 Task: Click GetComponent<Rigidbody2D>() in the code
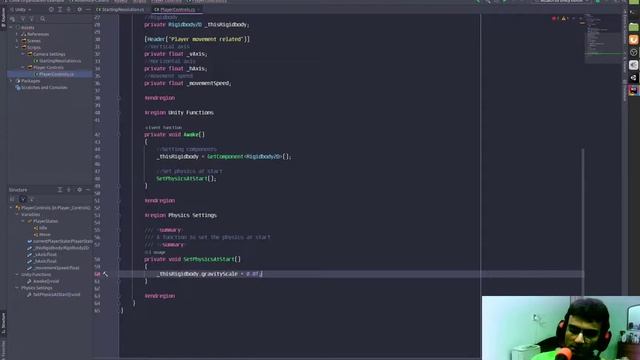click(x=248, y=157)
